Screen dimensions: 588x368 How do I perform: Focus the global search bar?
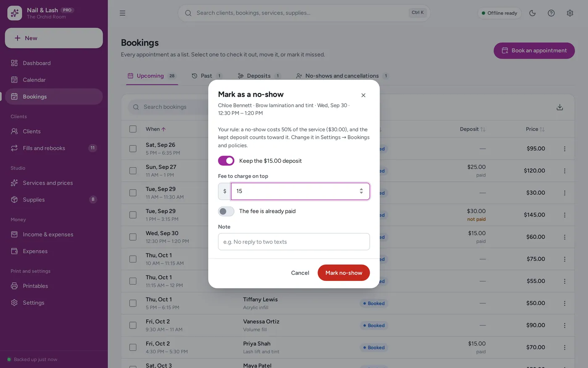coord(304,13)
